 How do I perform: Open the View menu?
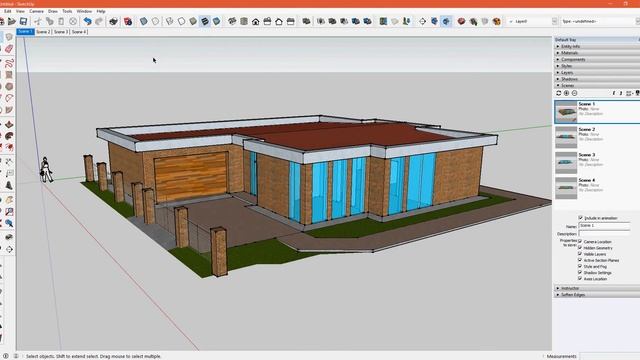tap(20, 11)
